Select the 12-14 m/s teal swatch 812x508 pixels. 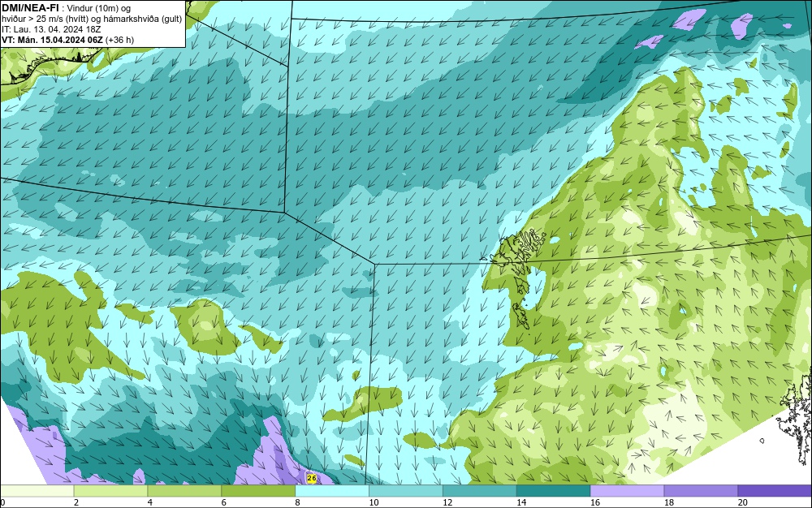point(480,491)
